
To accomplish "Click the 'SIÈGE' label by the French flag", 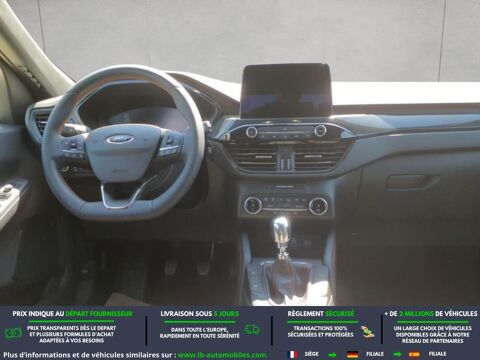I will [312, 354].
